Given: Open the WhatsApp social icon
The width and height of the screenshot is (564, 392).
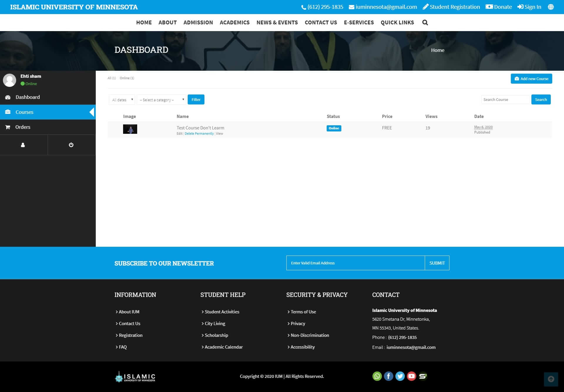Looking at the screenshot, I should (x=377, y=376).
